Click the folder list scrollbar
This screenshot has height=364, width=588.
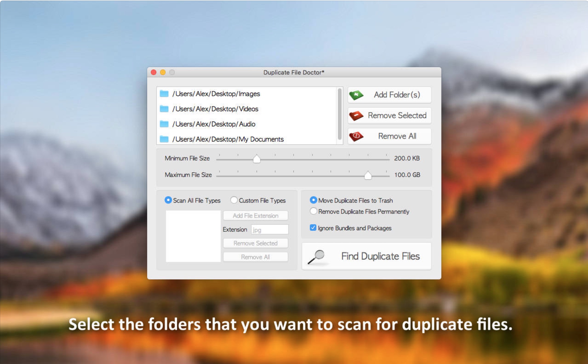tap(339, 114)
